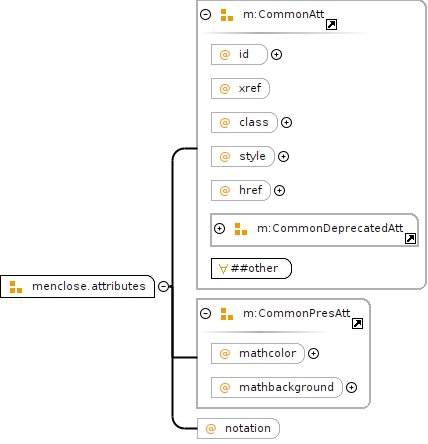Screen dimensions: 428x444
Task: Expand the id attribute details
Action: pyautogui.click(x=276, y=54)
